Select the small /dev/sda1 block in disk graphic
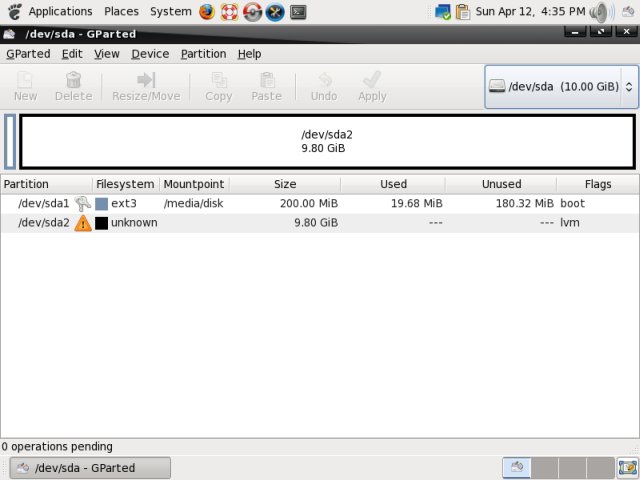 [x=10, y=142]
